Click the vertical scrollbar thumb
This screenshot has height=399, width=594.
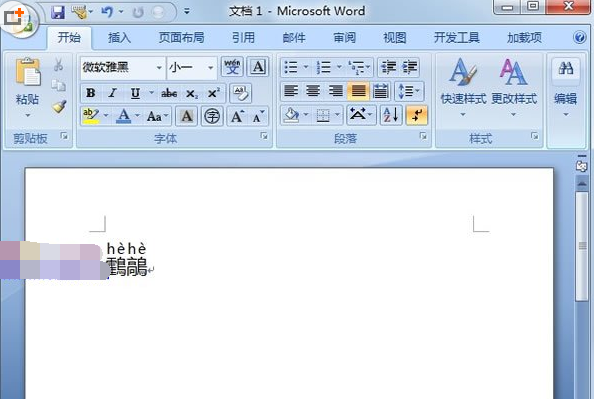(x=581, y=246)
